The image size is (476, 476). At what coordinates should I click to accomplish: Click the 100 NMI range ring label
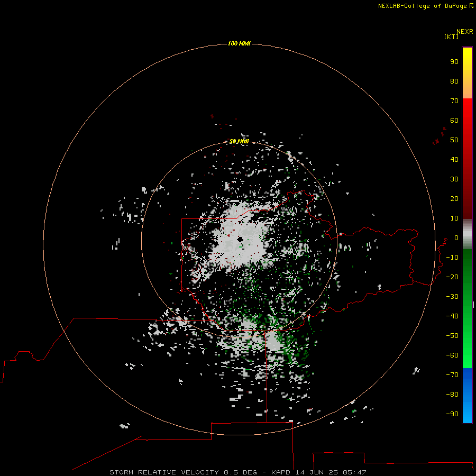[239, 44]
